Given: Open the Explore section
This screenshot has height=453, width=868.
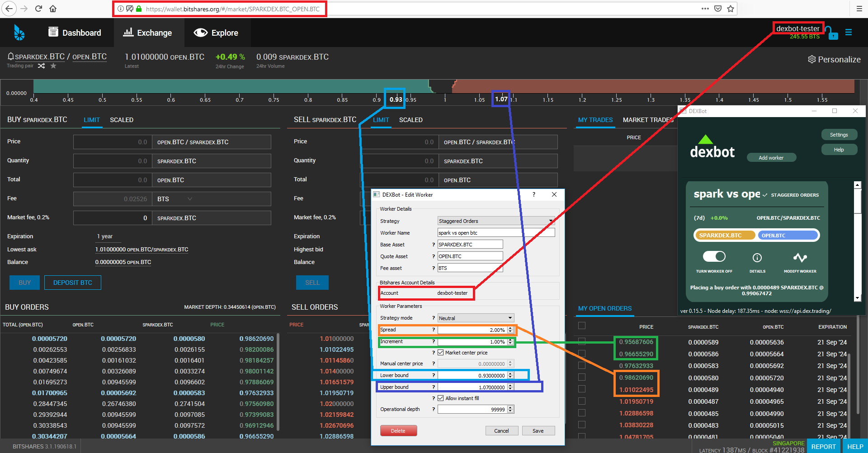Looking at the screenshot, I should 216,33.
